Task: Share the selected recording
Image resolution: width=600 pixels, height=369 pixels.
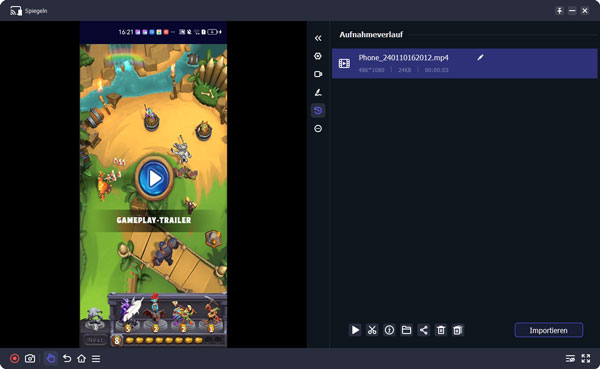Action: tap(424, 330)
